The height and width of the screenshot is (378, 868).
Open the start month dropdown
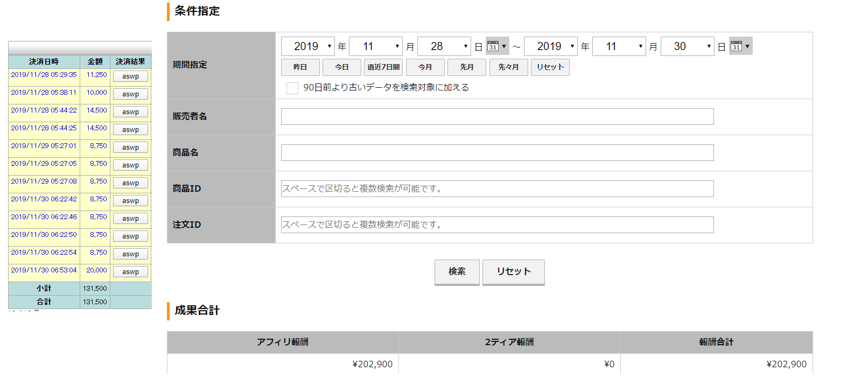[x=375, y=46]
